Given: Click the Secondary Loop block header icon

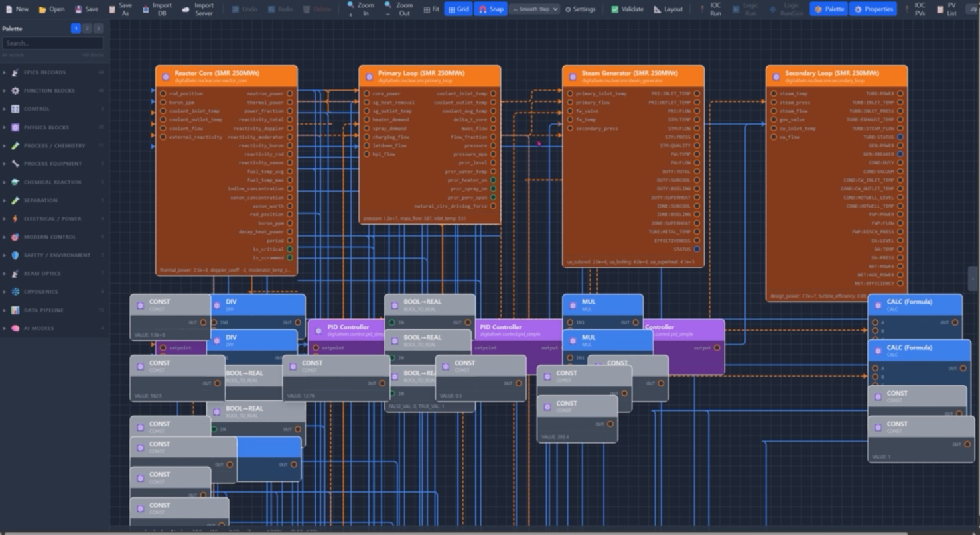Looking at the screenshot, I should point(776,76).
